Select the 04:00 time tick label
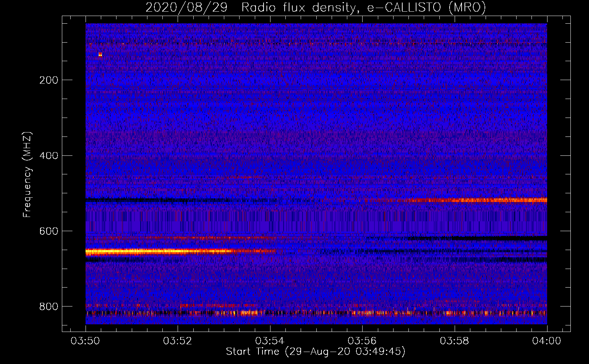Viewport: 589px width, 364px height. [x=547, y=341]
